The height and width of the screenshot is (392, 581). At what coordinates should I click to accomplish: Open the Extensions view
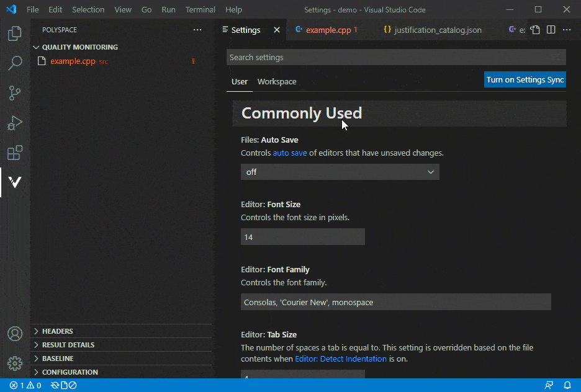pyautogui.click(x=15, y=153)
